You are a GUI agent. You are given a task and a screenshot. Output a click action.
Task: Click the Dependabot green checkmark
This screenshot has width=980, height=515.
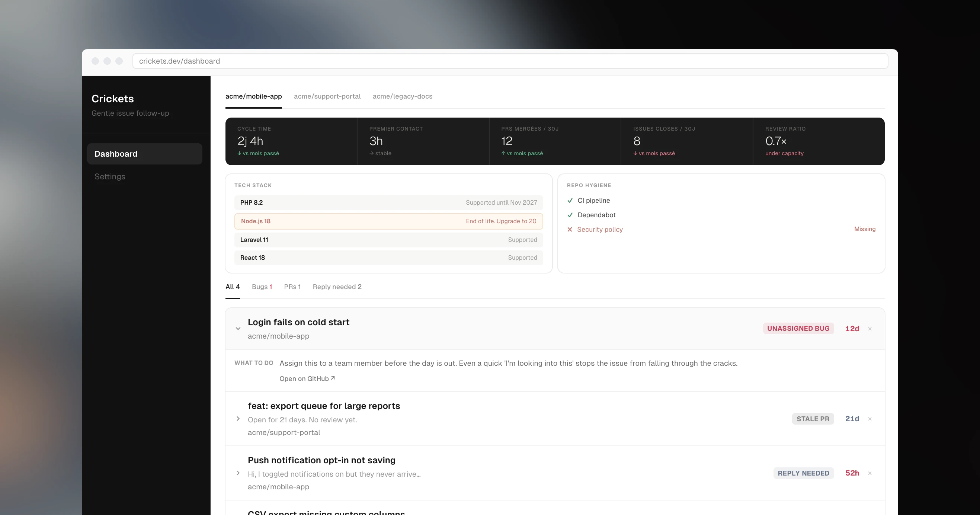[570, 215]
